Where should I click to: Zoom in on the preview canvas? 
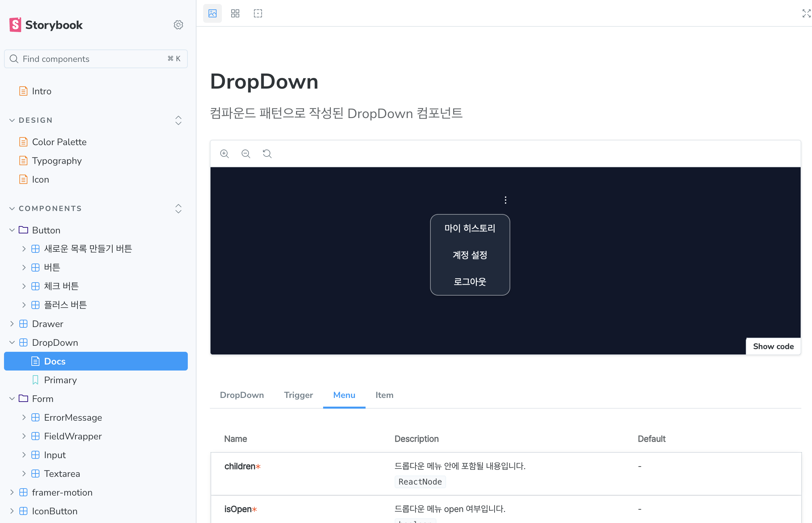[x=224, y=154]
